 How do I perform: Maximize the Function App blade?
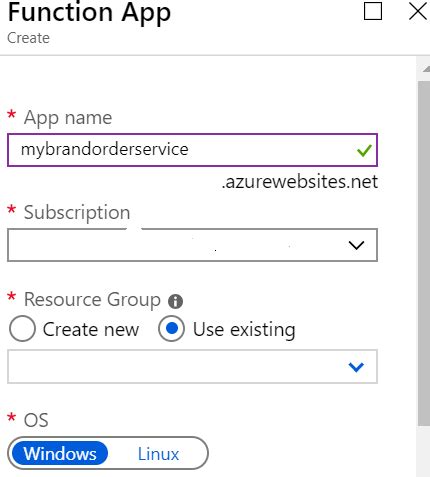(x=373, y=11)
